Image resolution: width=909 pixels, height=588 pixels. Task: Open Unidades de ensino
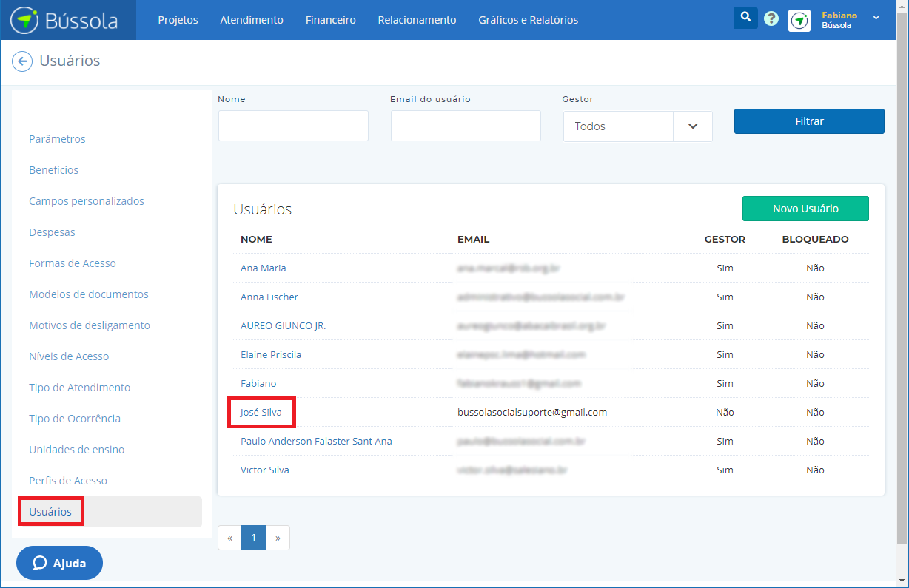coord(76,450)
